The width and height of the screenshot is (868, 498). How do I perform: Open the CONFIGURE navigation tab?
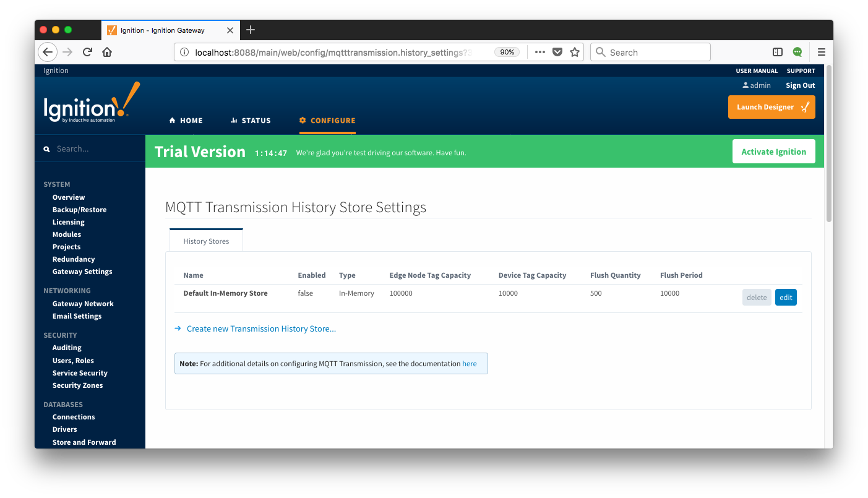327,121
